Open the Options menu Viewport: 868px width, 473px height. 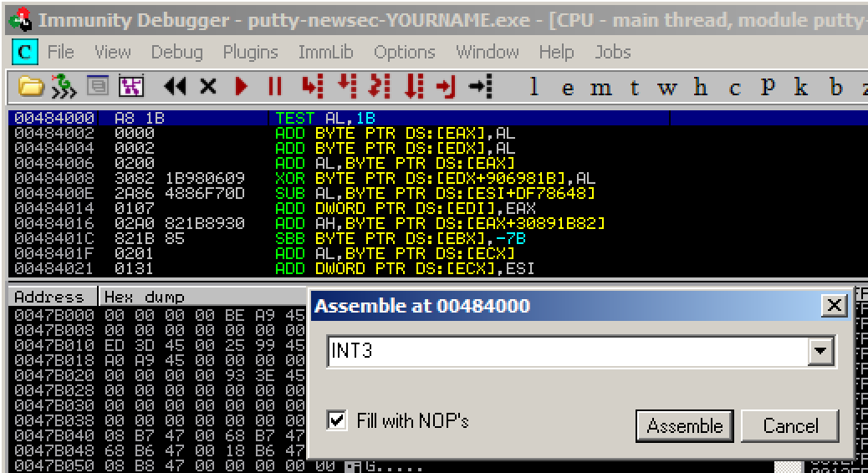pos(404,52)
